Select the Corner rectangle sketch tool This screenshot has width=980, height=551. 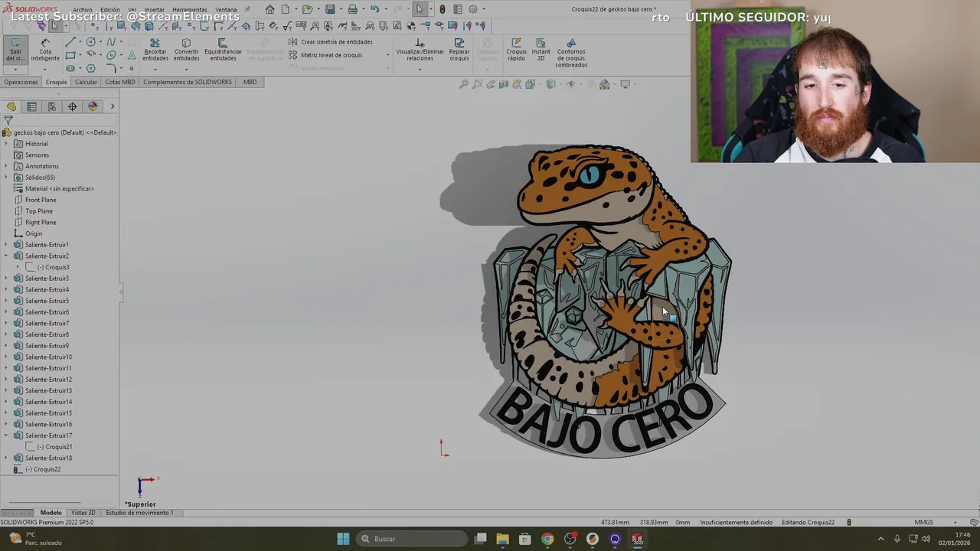70,55
